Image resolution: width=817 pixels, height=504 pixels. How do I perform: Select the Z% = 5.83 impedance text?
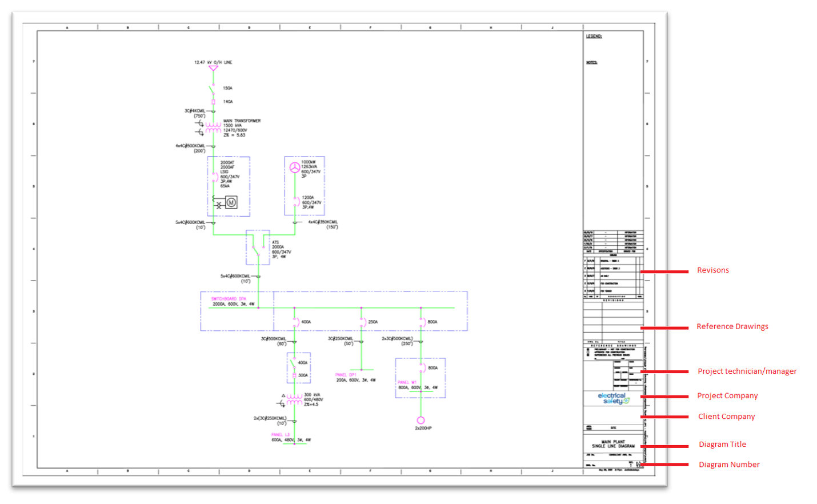coord(234,135)
